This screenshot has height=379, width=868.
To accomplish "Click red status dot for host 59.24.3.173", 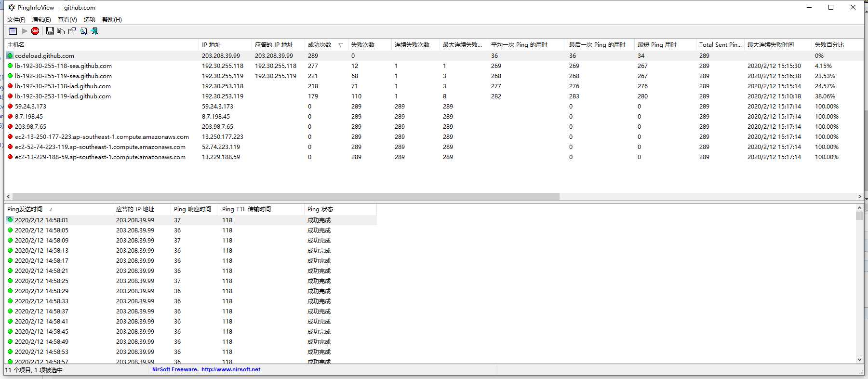I will (10, 106).
